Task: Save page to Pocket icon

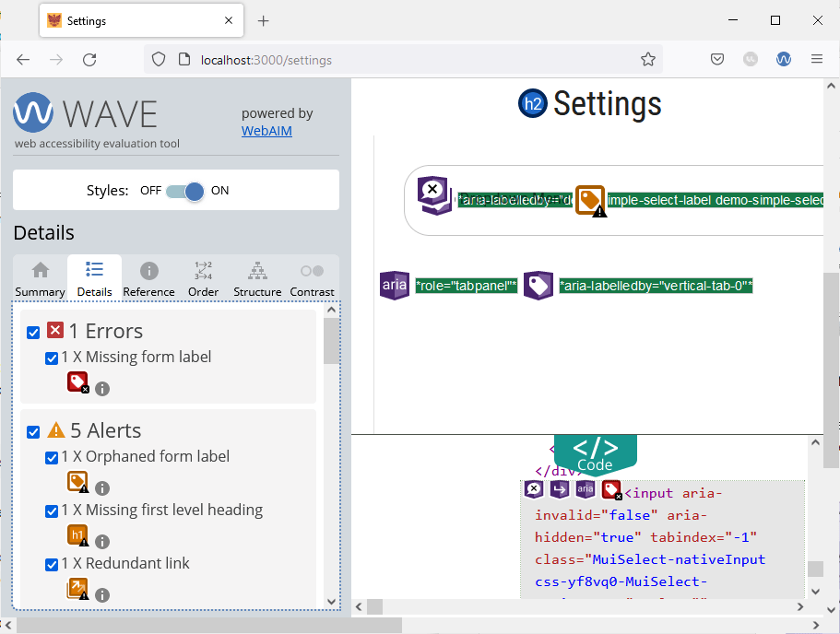Action: click(717, 59)
